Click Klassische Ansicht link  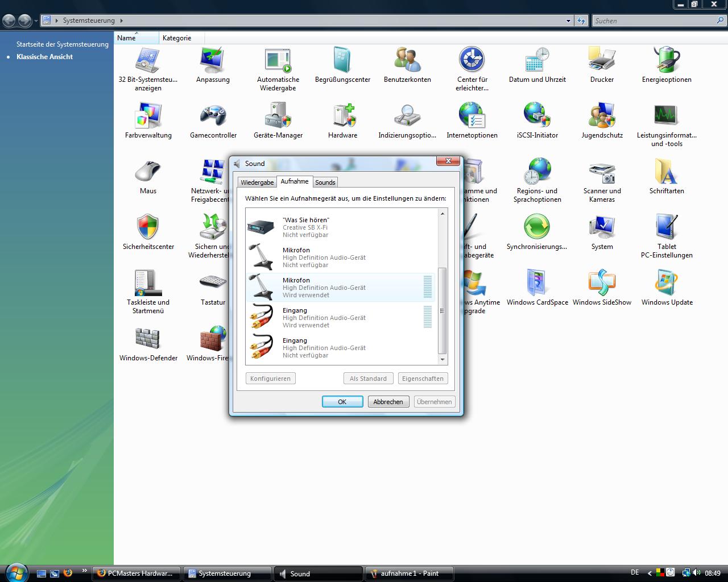(44, 57)
